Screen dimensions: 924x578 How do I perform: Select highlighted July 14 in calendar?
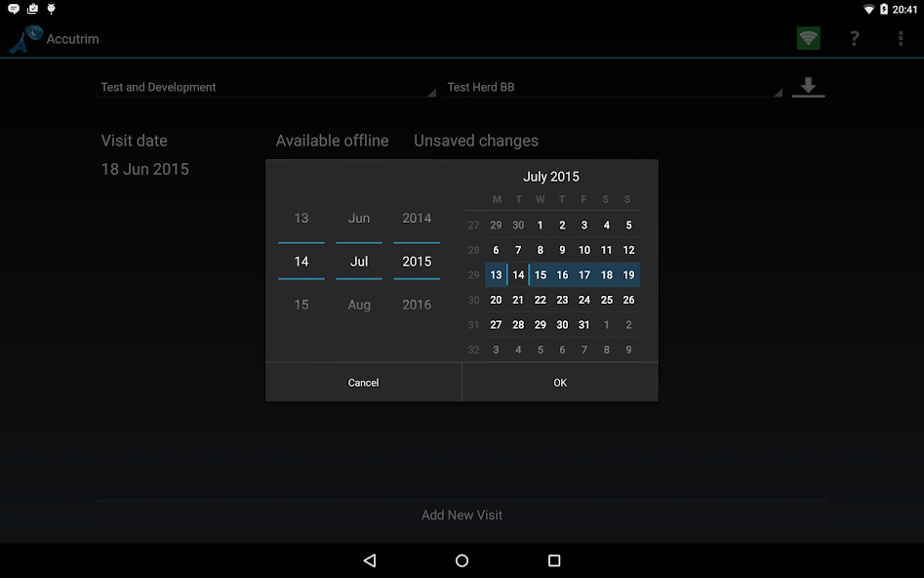pos(518,275)
